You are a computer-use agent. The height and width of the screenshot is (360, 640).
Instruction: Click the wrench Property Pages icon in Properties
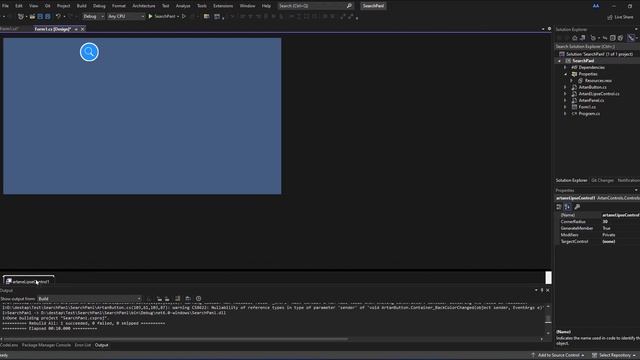(x=577, y=207)
